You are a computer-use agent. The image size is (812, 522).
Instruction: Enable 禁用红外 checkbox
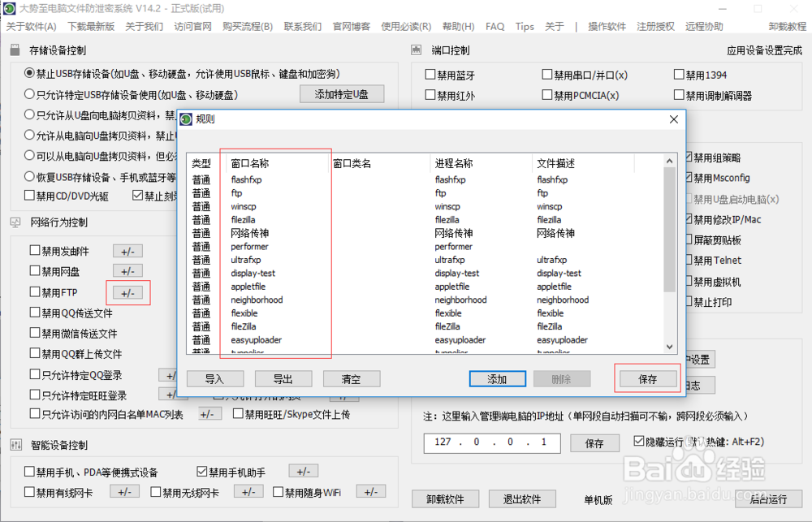point(430,95)
